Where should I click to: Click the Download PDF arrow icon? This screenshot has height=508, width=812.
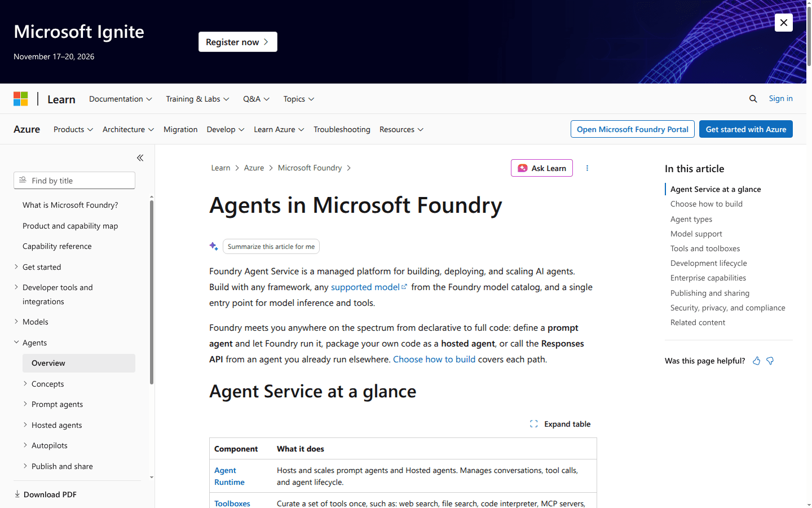coord(17,494)
